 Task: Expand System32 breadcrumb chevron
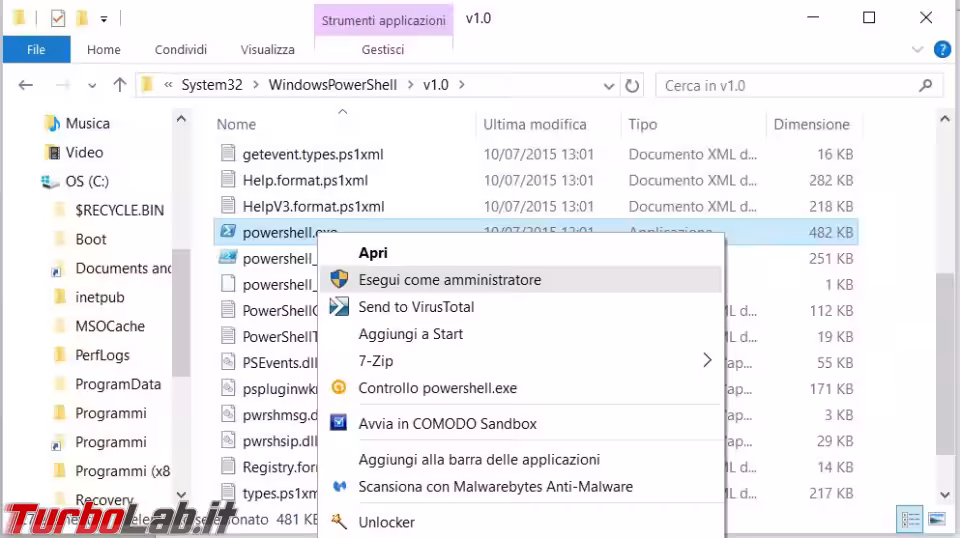click(x=256, y=85)
